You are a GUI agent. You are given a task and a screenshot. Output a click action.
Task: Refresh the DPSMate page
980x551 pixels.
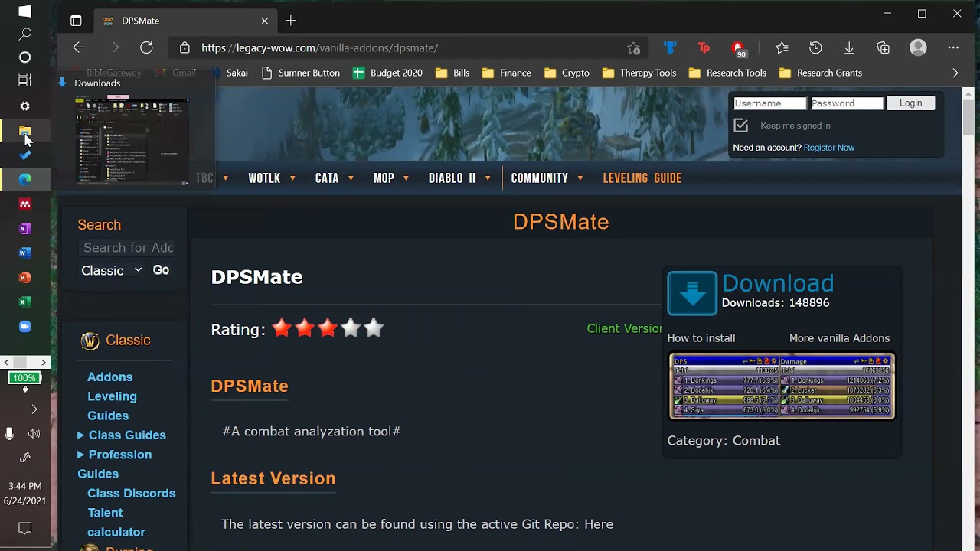146,47
